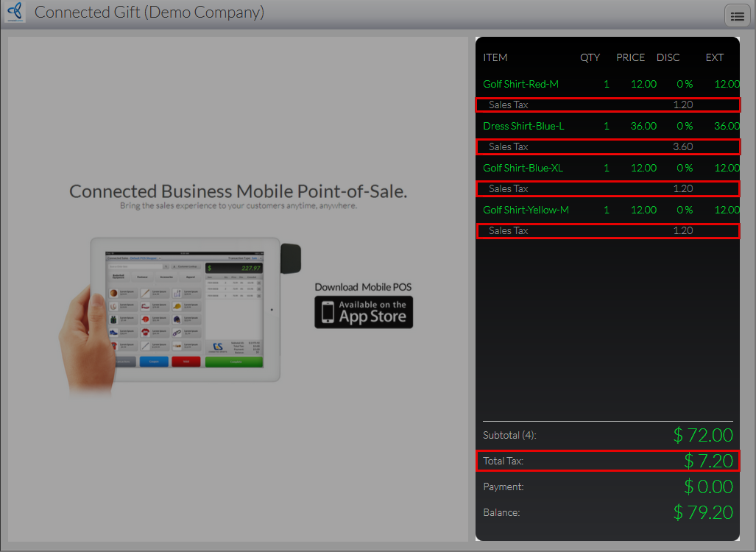756x552 pixels.
Task: Click the Total Tax $ 7.20 amount
Action: coord(708,461)
